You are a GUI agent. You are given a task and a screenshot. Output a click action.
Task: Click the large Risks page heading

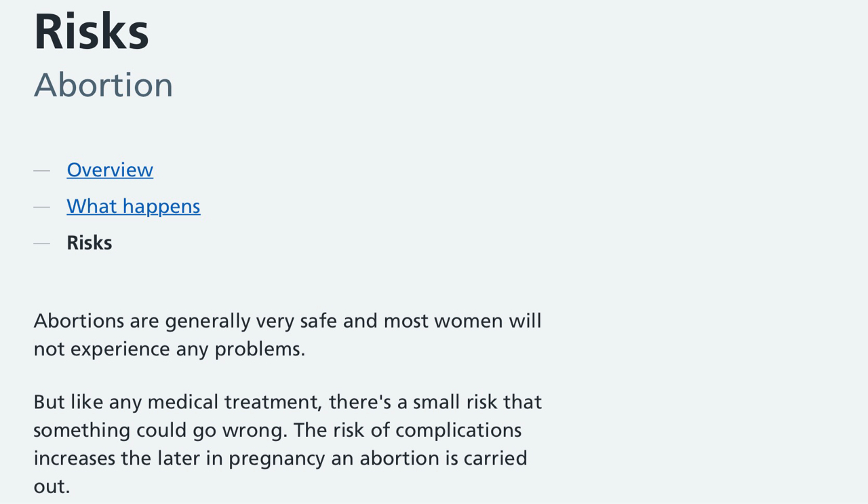pyautogui.click(x=92, y=32)
